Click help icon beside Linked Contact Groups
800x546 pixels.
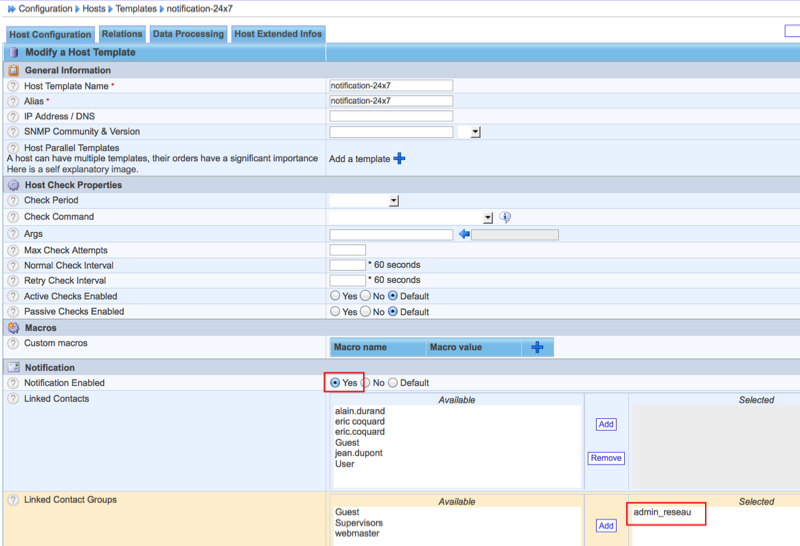click(13, 500)
